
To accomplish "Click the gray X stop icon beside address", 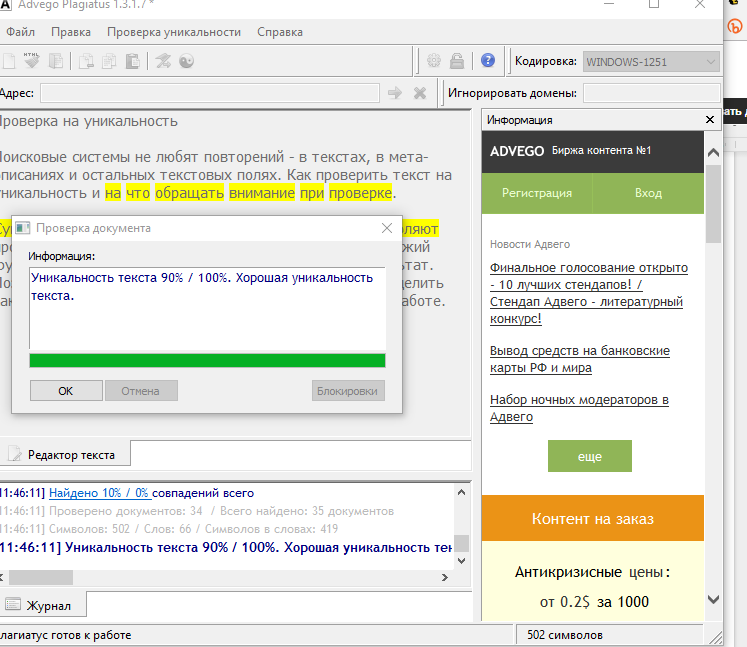I will (420, 93).
